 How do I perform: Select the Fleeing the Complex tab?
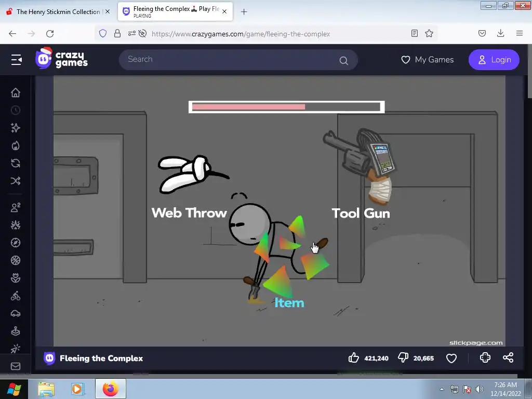click(x=175, y=11)
